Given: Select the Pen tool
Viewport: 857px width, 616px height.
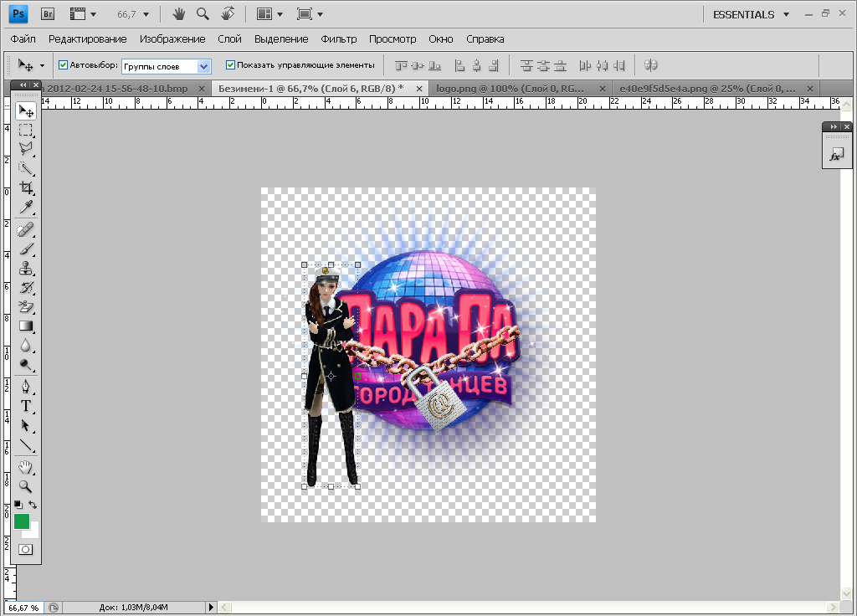Looking at the screenshot, I should [26, 387].
